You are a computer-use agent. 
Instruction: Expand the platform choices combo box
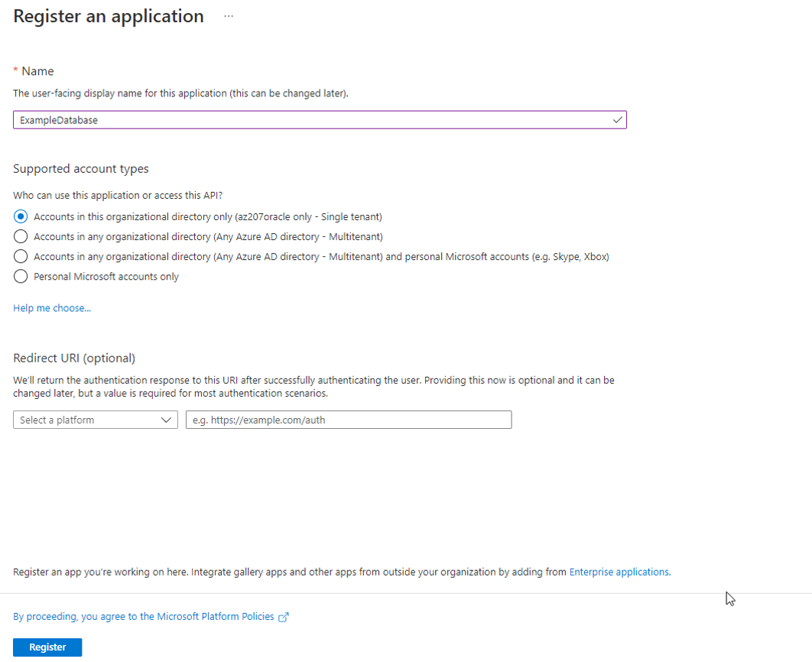tap(95, 419)
